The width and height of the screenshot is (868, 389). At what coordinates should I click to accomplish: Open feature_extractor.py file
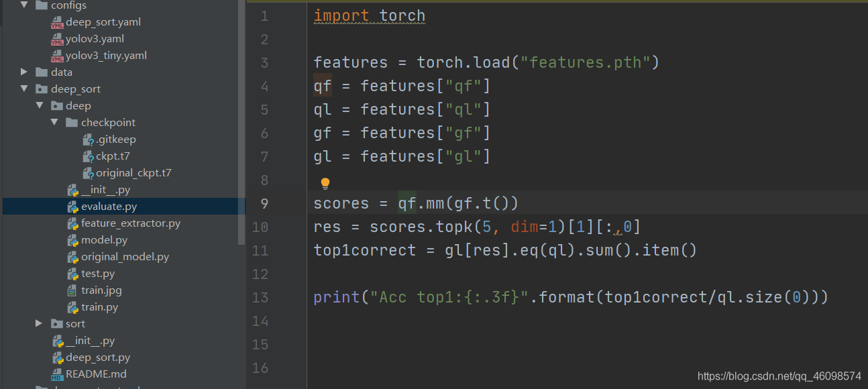pos(131,223)
